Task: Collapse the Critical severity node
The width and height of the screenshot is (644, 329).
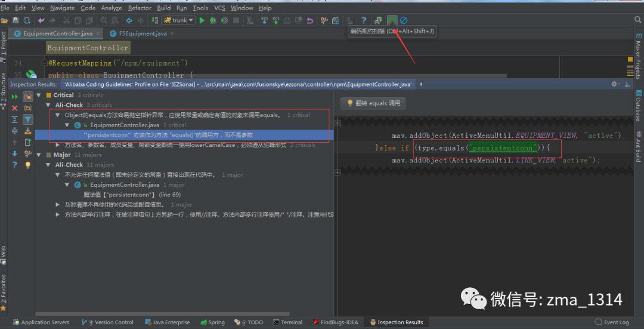Action: point(39,95)
